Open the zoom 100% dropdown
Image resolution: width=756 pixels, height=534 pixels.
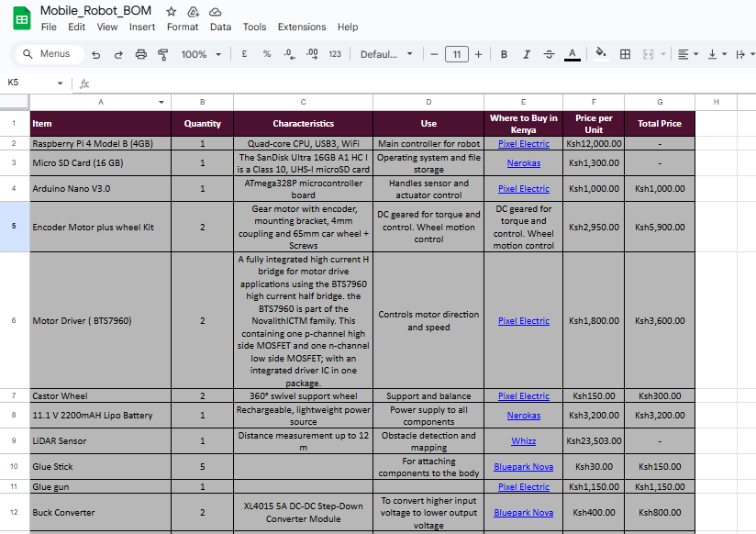[201, 54]
